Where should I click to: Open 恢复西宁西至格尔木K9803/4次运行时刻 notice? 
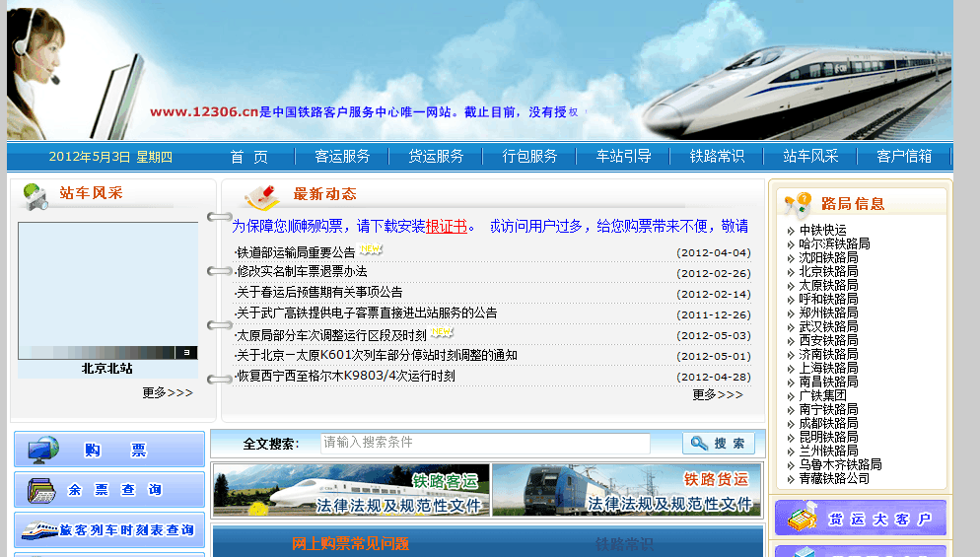pos(345,376)
